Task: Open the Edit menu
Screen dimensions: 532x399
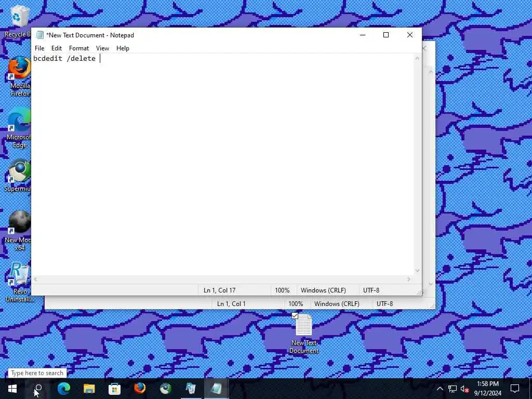Action: [56, 48]
